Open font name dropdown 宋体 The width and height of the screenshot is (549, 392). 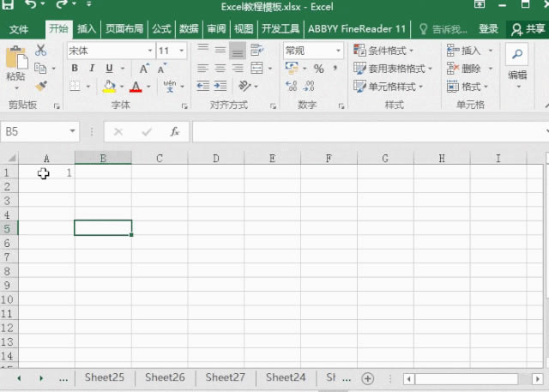[x=150, y=51]
